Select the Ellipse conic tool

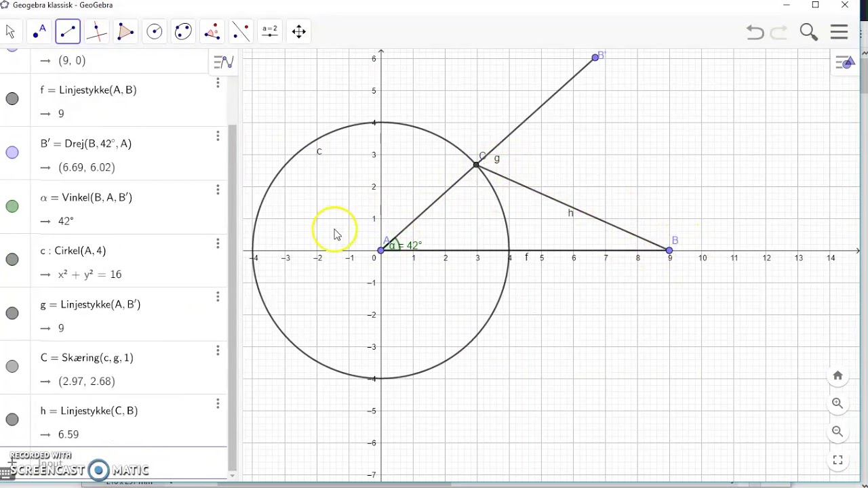click(183, 31)
